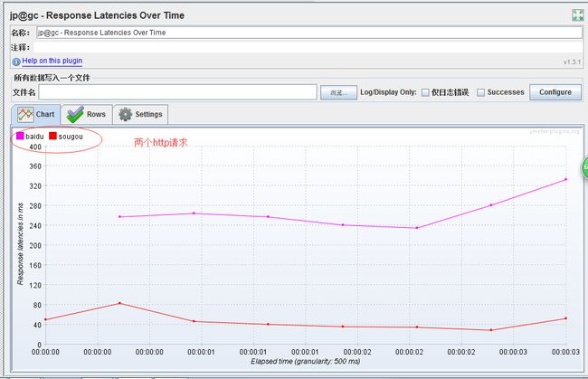The width and height of the screenshot is (588, 379).
Task: Click the sougou legend label
Action: (71, 137)
